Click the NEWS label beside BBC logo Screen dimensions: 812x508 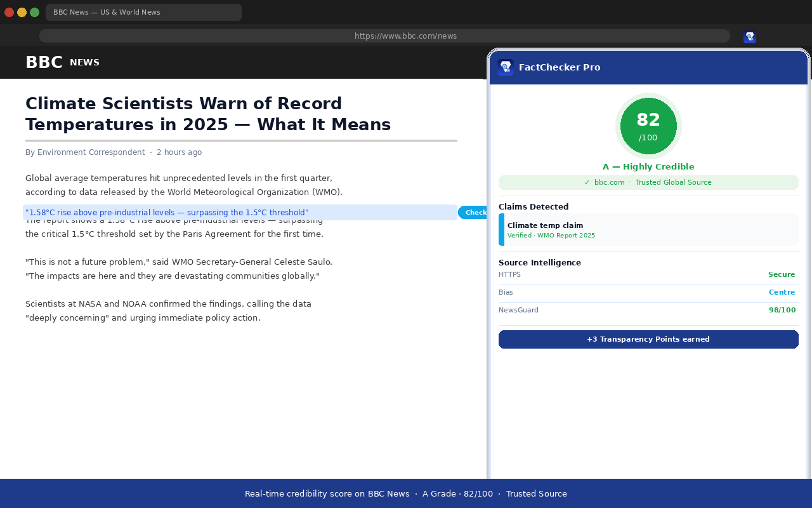84,62
